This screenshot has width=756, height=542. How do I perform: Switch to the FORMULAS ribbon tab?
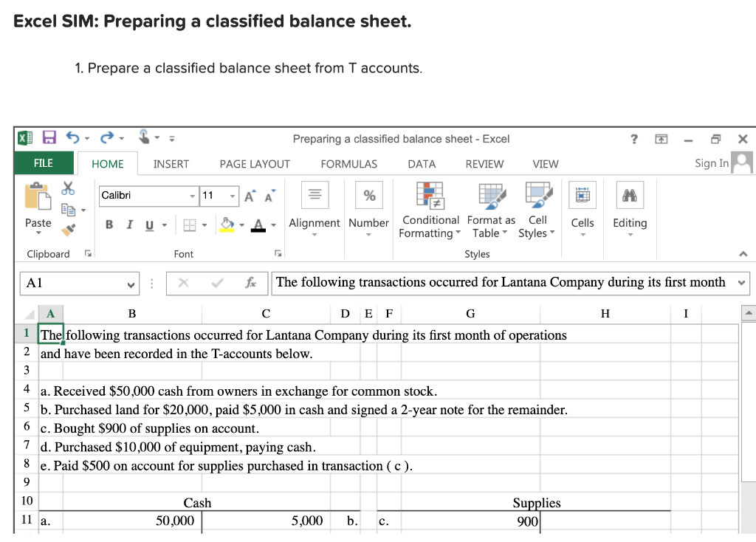pos(348,164)
